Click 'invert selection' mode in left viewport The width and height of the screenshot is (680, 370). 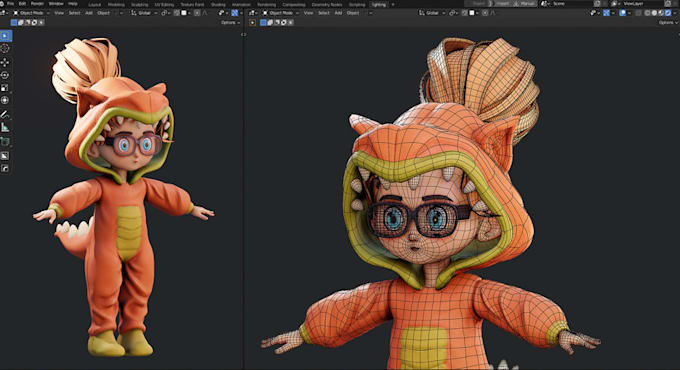click(34, 22)
